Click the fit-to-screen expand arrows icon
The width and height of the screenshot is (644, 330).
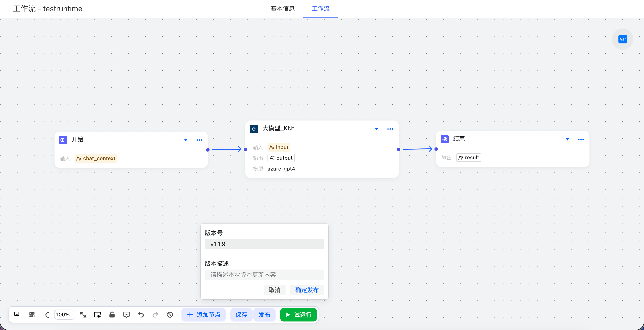click(83, 314)
